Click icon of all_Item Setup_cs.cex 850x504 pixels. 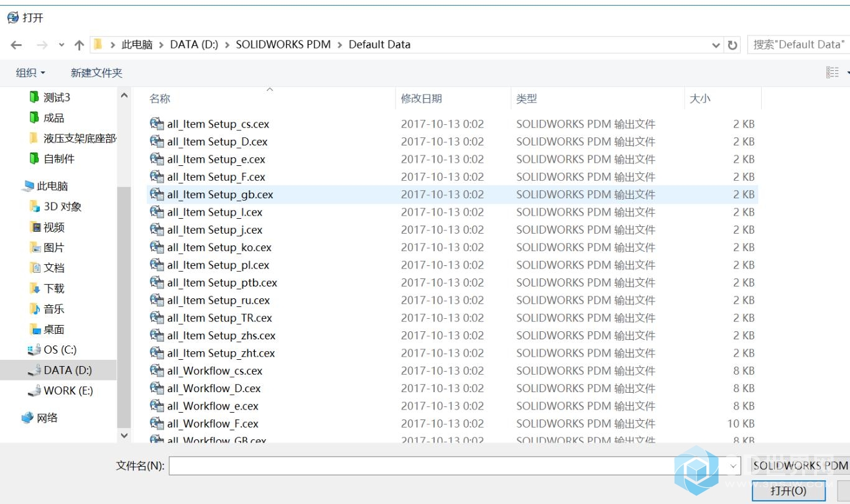pos(157,124)
